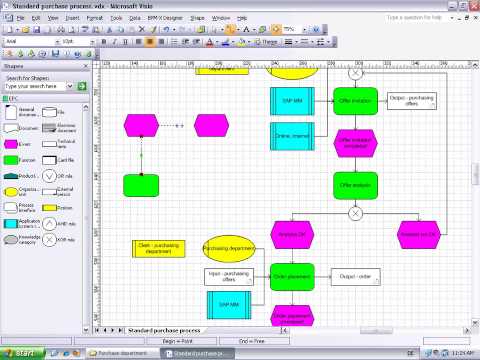
Task: Toggle Italic formatting
Action: (x=114, y=42)
